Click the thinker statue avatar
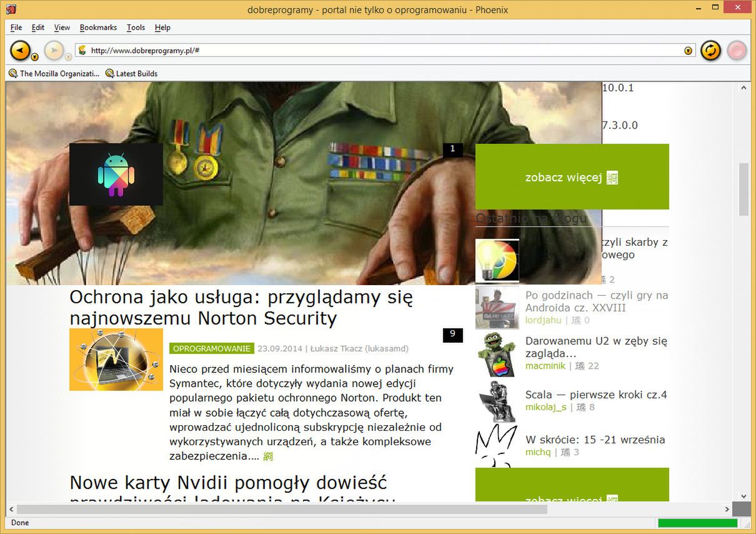756x534 pixels. pyautogui.click(x=497, y=400)
